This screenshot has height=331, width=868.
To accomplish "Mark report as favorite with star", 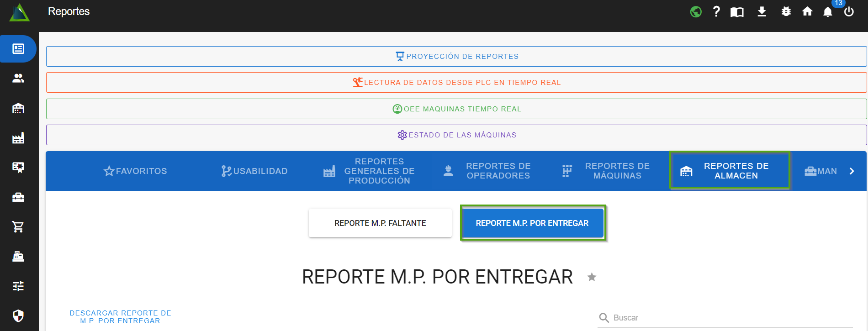I will coord(592,277).
